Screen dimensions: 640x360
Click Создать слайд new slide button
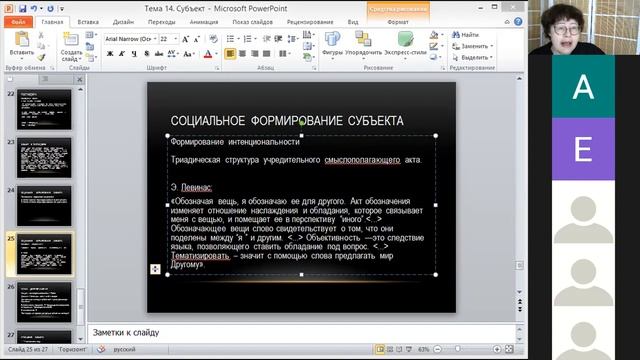point(71,47)
